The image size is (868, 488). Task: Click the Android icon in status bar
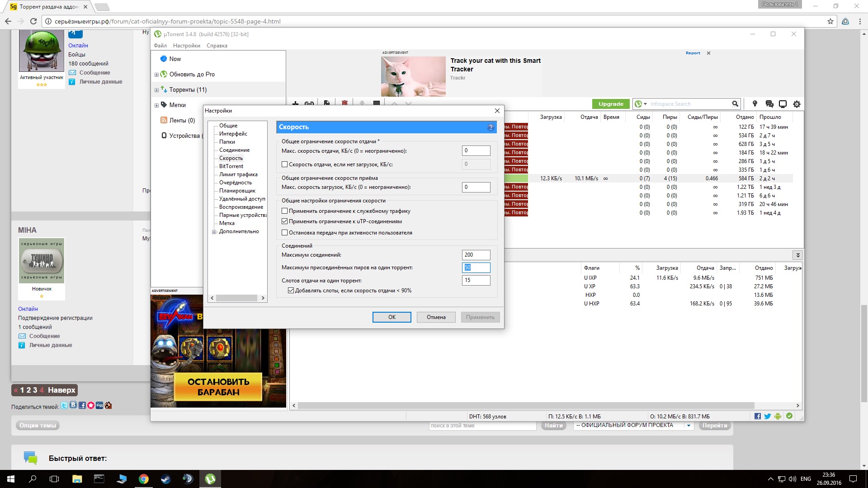click(778, 416)
